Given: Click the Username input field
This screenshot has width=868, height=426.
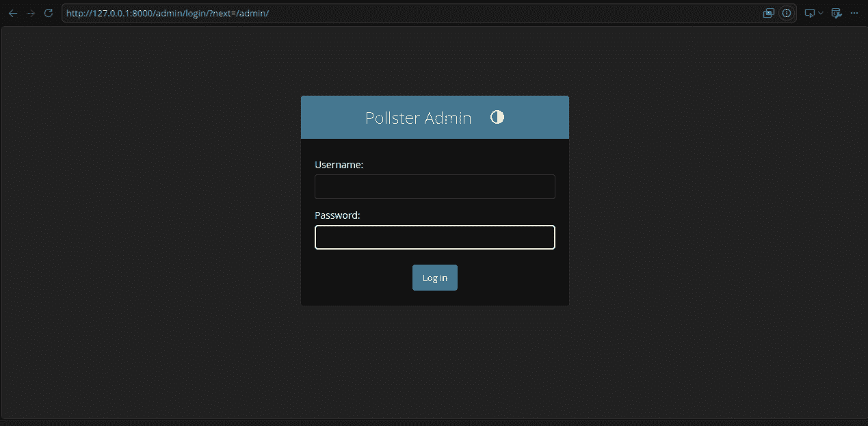Looking at the screenshot, I should tap(434, 187).
